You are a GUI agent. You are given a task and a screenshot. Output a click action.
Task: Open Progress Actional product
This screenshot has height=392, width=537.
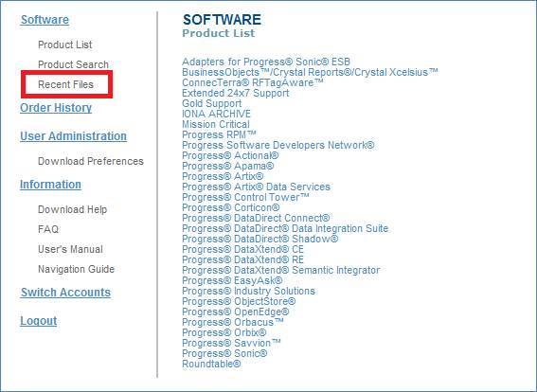pos(230,155)
